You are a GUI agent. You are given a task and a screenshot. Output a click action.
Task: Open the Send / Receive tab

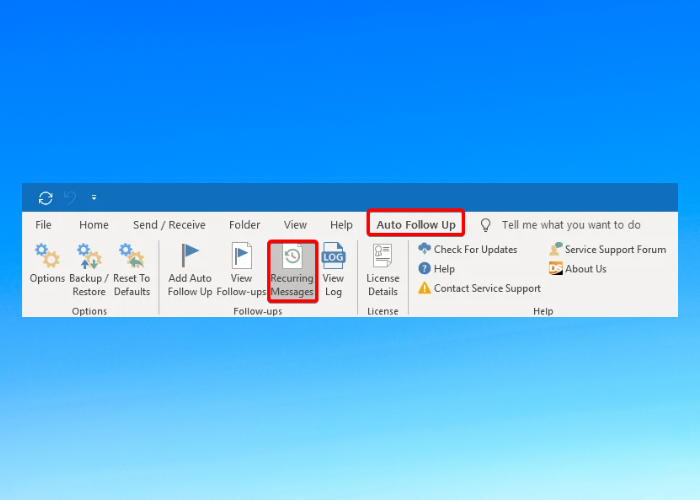pyautogui.click(x=169, y=225)
